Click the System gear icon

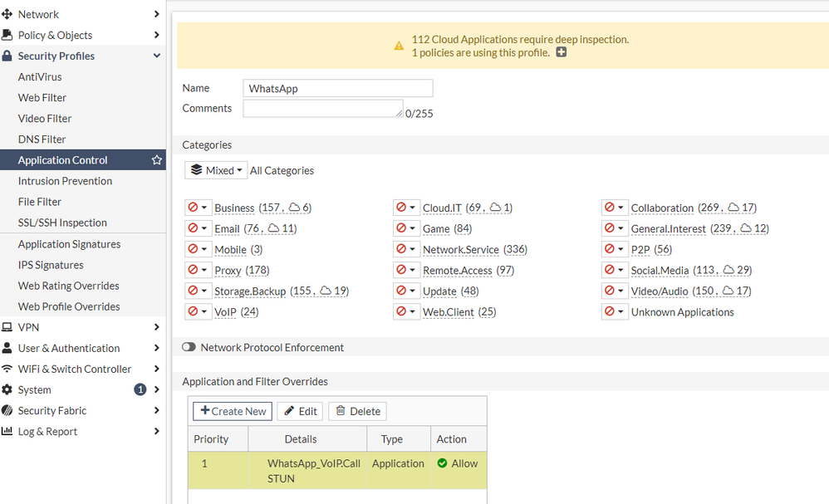(x=7, y=390)
